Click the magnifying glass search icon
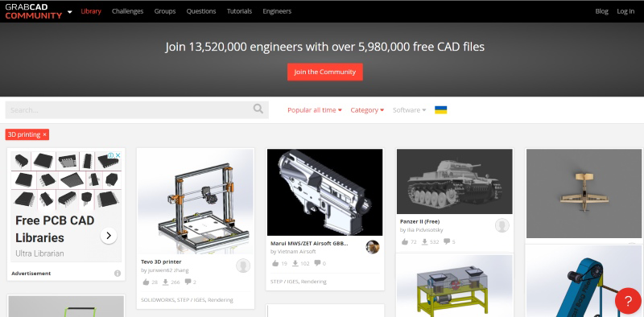644x317 pixels. tap(258, 109)
